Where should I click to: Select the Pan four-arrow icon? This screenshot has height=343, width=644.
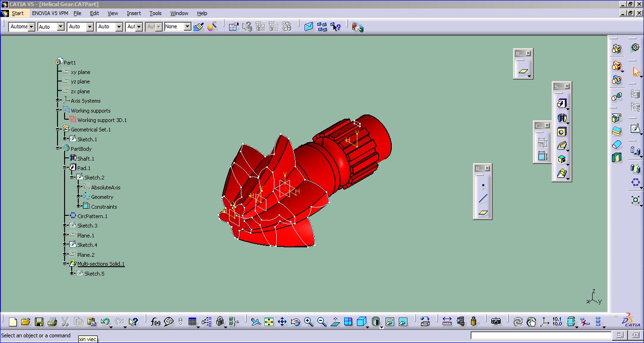click(282, 322)
